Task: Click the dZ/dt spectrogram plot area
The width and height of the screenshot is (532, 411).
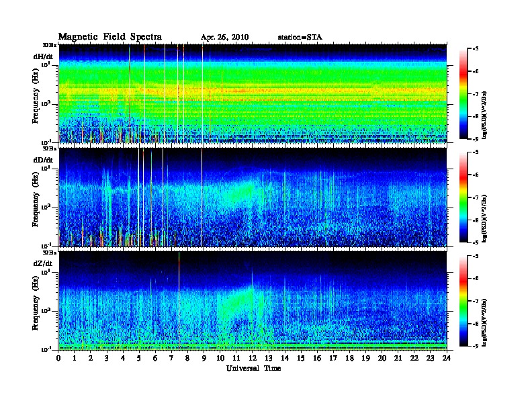Action: pos(253,301)
